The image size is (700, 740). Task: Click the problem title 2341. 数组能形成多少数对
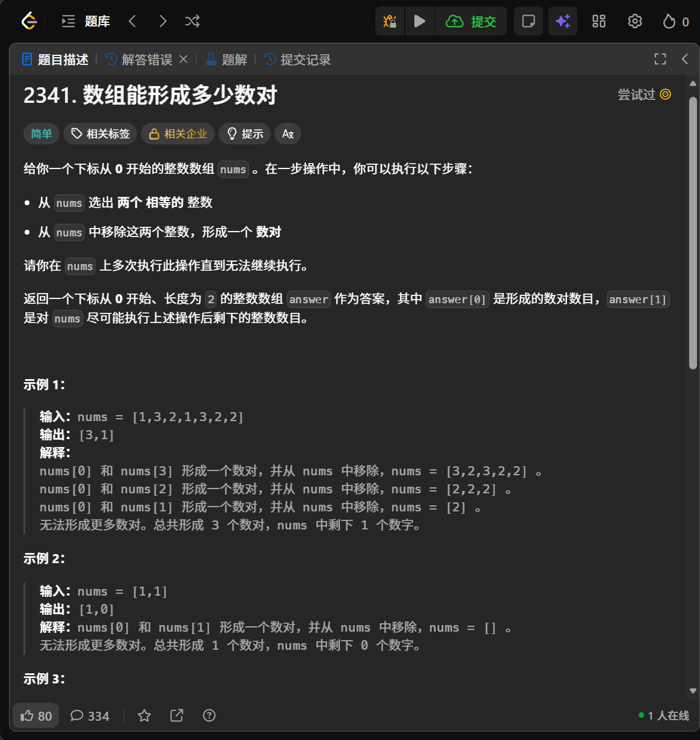coord(150,95)
